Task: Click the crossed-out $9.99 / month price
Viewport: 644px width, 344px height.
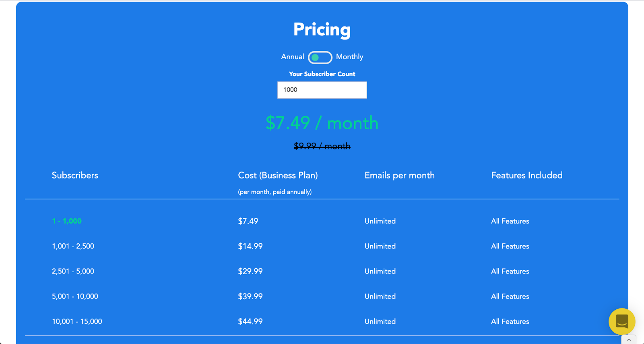Action: (x=322, y=146)
